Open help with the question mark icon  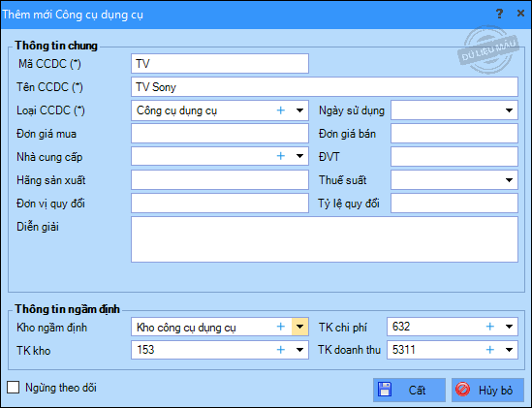point(499,14)
